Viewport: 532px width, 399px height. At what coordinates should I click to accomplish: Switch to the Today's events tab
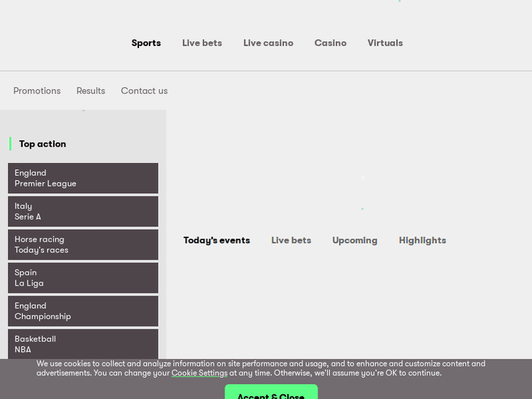[x=216, y=240]
